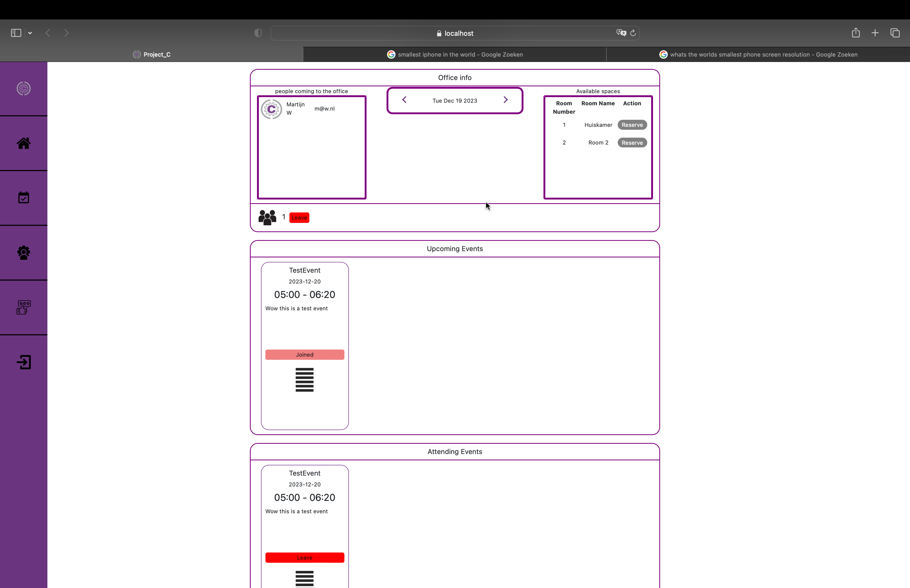Reserve the Huiskamer room
Viewport: 910px width, 588px height.
pos(632,125)
